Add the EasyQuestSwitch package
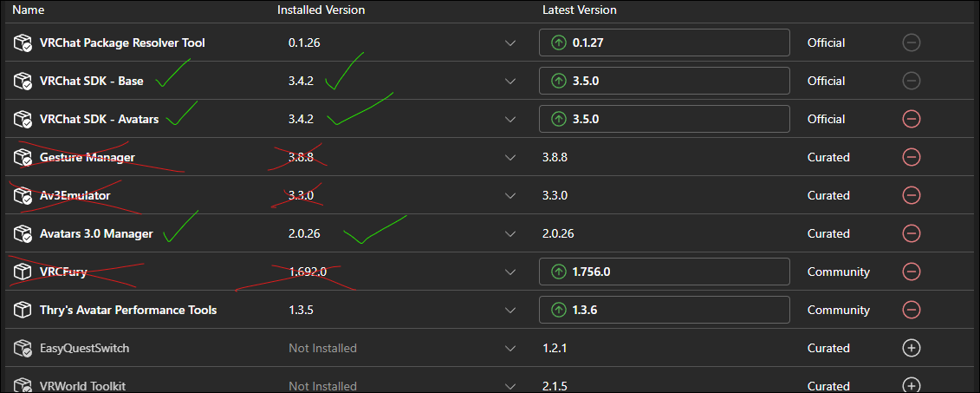The height and width of the screenshot is (393, 980). 912,348
